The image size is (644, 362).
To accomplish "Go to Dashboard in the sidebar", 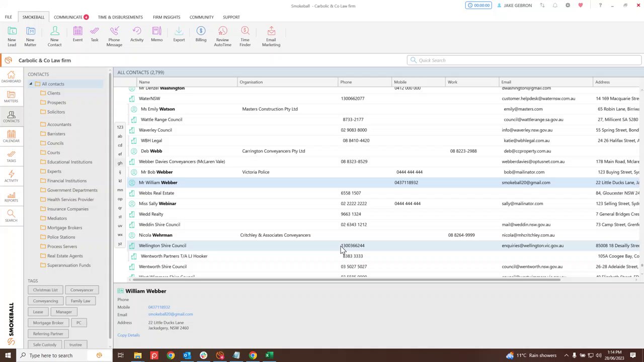I will coord(11,77).
